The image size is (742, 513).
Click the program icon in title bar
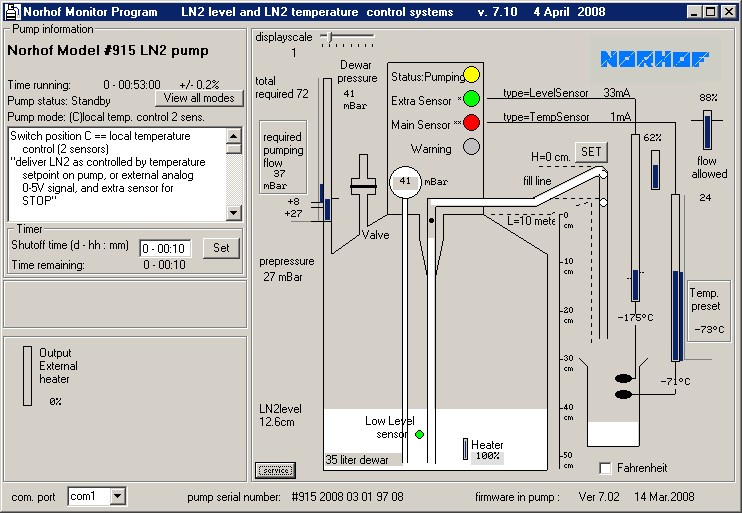(12, 11)
